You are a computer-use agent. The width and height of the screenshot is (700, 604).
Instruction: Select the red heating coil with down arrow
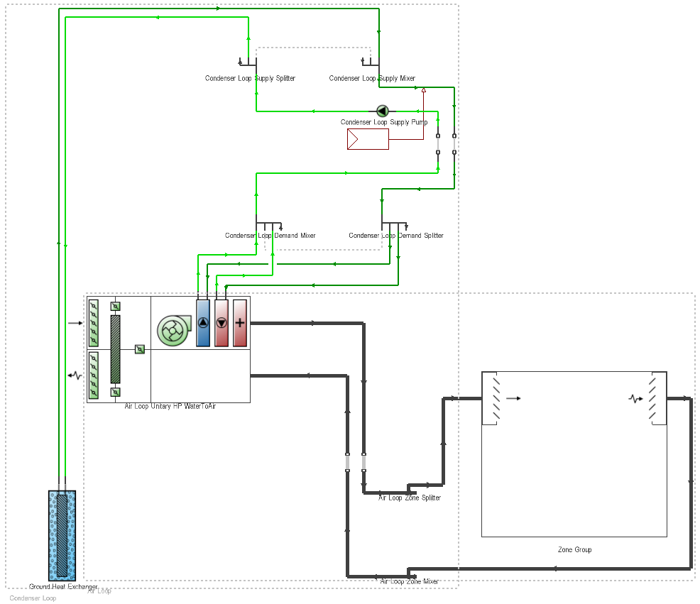click(x=222, y=323)
